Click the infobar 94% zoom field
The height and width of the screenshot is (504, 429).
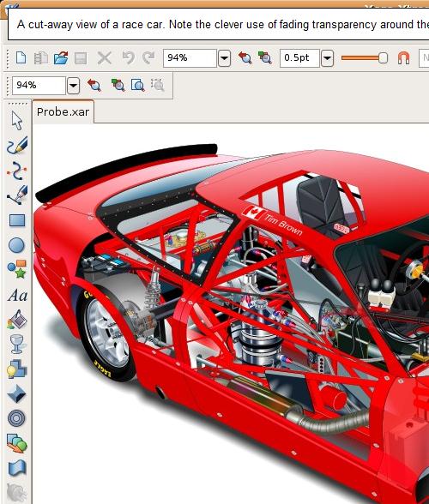[x=39, y=86]
